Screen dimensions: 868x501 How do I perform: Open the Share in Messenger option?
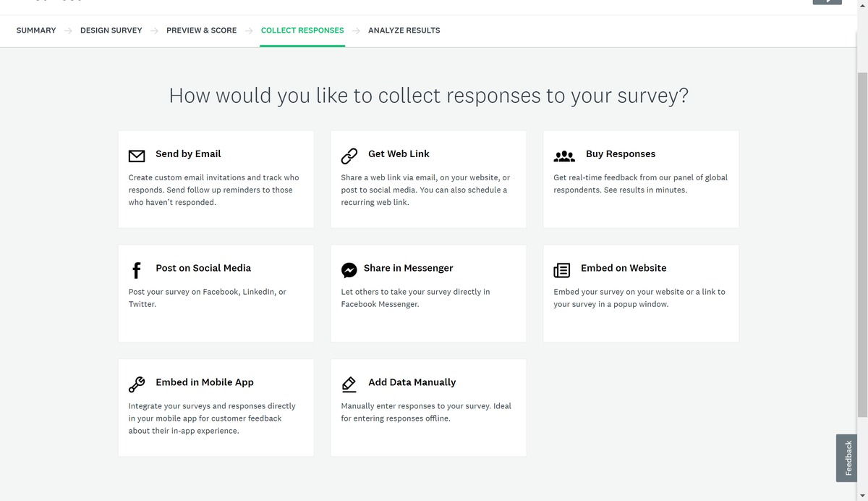(428, 292)
